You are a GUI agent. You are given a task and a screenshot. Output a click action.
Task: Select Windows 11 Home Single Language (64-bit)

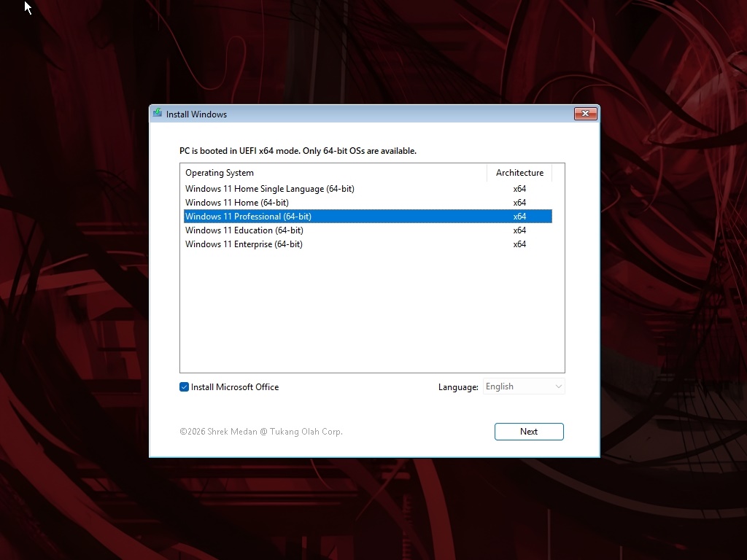[x=368, y=189]
